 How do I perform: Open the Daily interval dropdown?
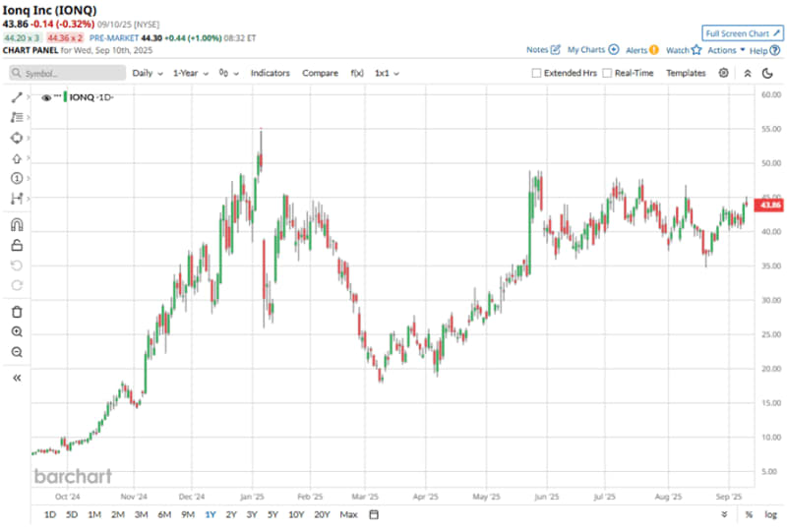pyautogui.click(x=148, y=73)
